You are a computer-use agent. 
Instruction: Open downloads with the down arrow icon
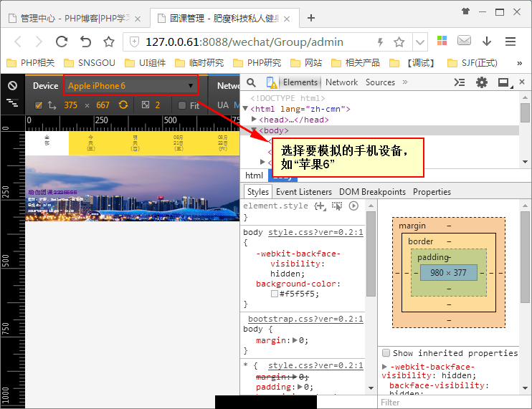(487, 42)
